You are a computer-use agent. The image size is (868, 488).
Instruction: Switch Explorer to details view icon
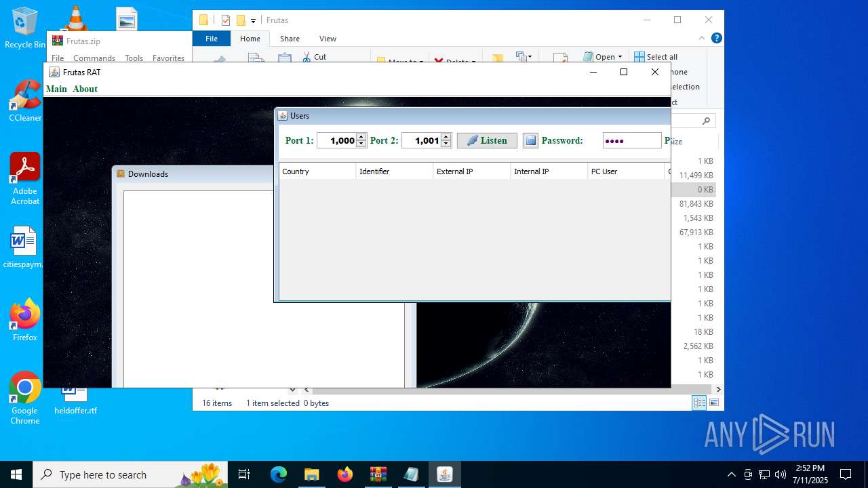pyautogui.click(x=699, y=403)
